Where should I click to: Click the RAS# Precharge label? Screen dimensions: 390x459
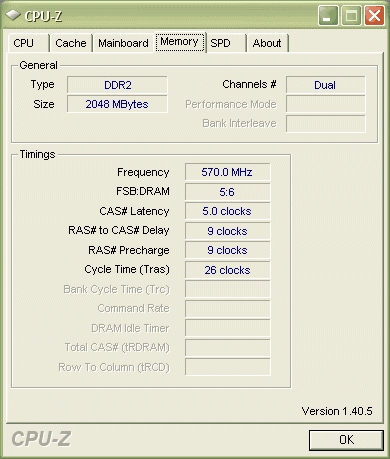click(x=129, y=250)
